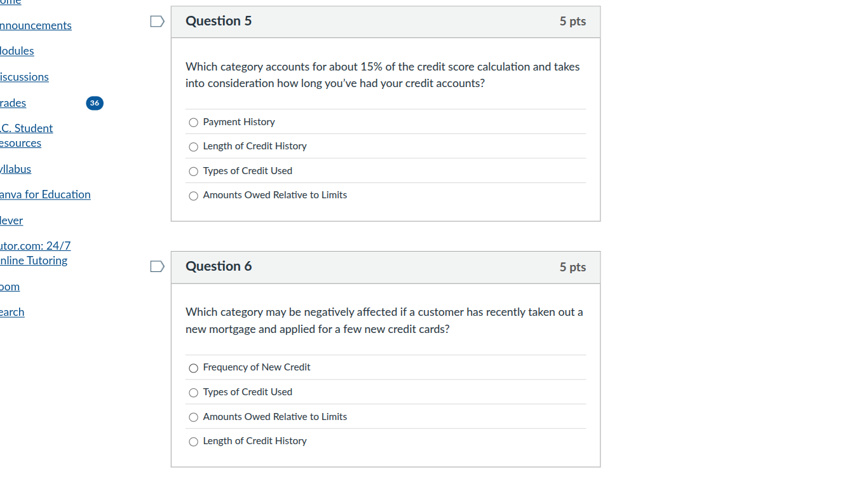868x488 pixels.
Task: Select Frequency of New Credit for Question 6
Action: point(193,367)
